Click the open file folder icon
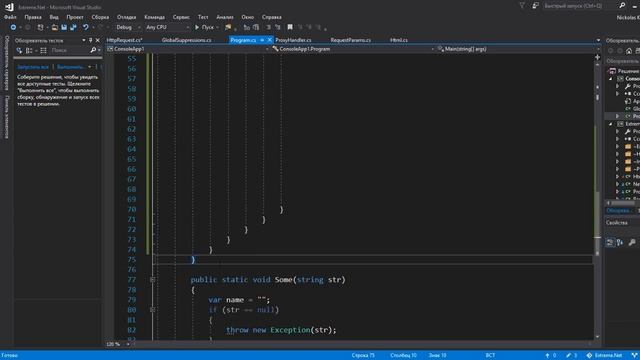This screenshot has height=360, width=640. pos(54,27)
